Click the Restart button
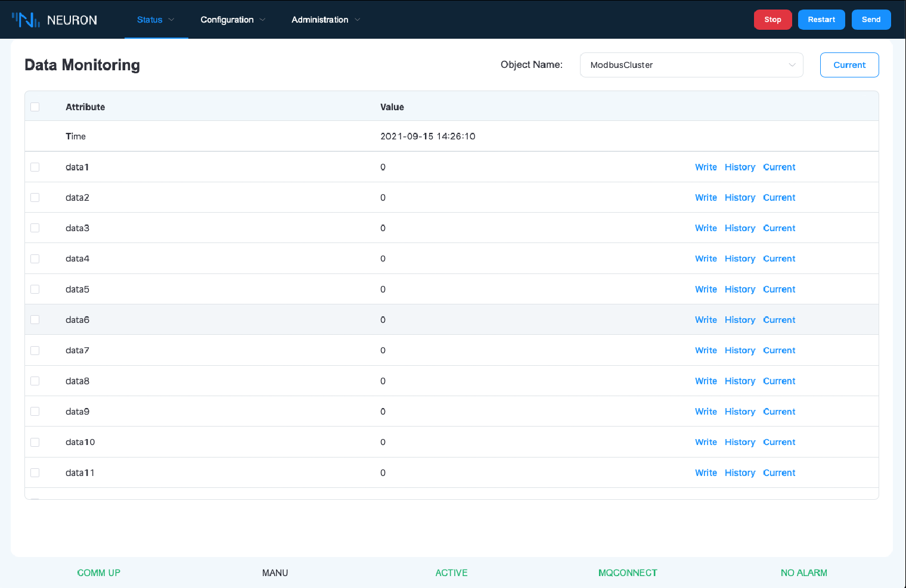 [x=821, y=20]
